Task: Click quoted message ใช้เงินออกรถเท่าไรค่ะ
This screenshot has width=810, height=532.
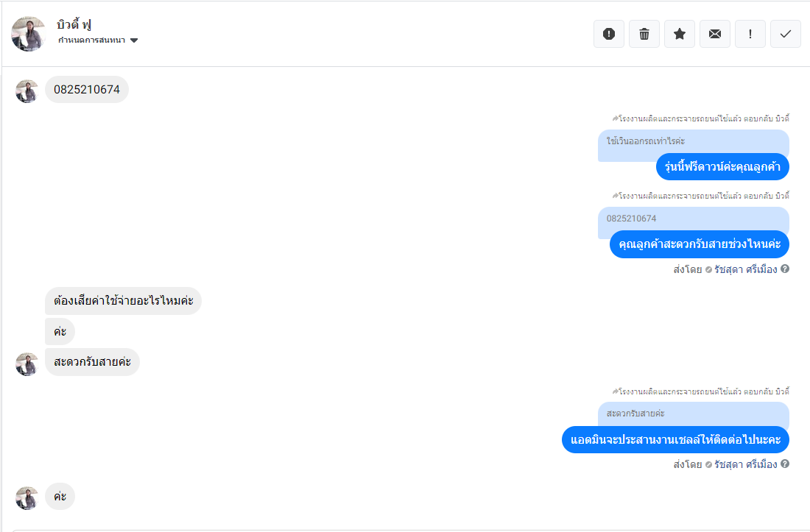Action: 646,141
